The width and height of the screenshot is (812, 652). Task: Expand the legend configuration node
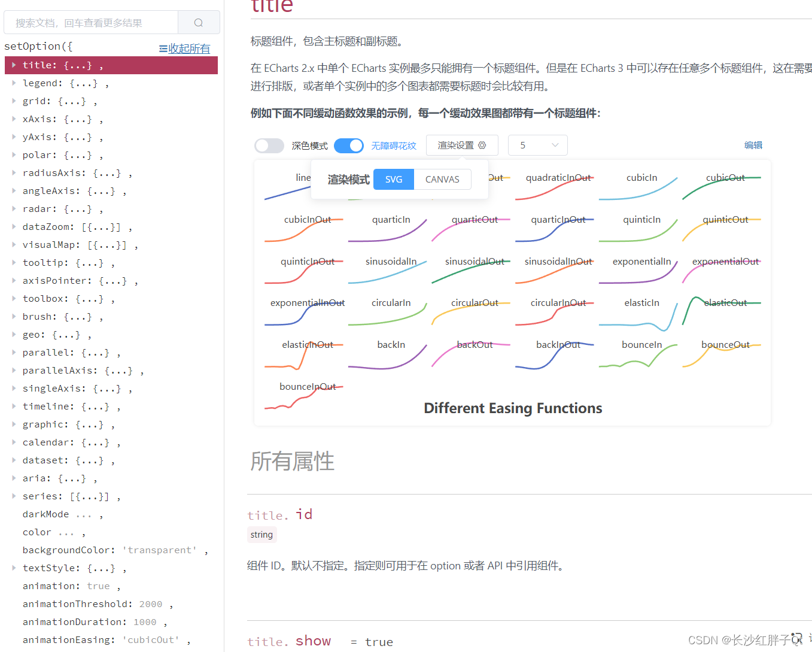(14, 83)
